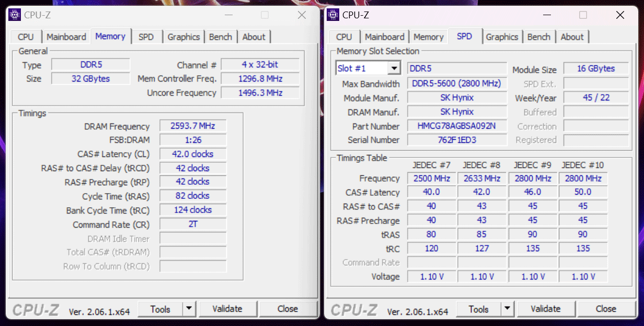Click CAS# Latency value 42.0 clocks

(x=193, y=154)
